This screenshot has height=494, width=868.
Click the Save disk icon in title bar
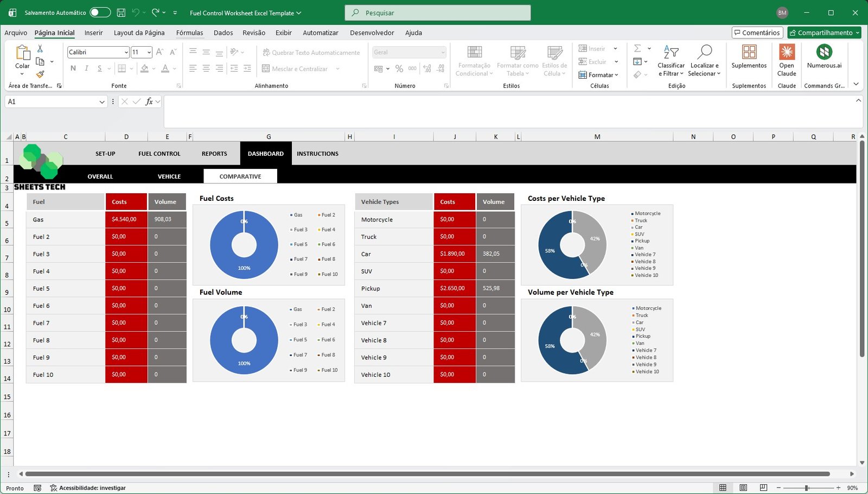(x=121, y=12)
